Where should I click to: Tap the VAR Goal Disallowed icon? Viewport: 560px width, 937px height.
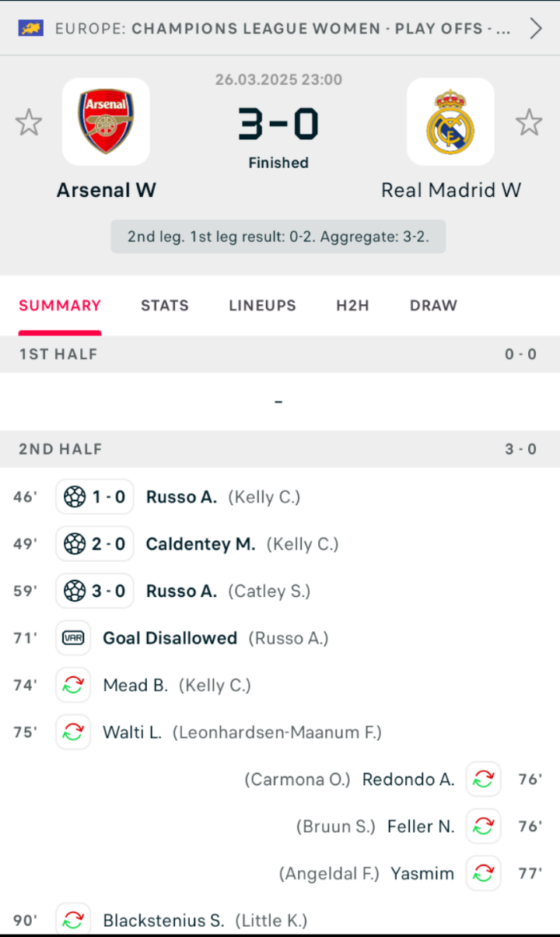pos(73,638)
